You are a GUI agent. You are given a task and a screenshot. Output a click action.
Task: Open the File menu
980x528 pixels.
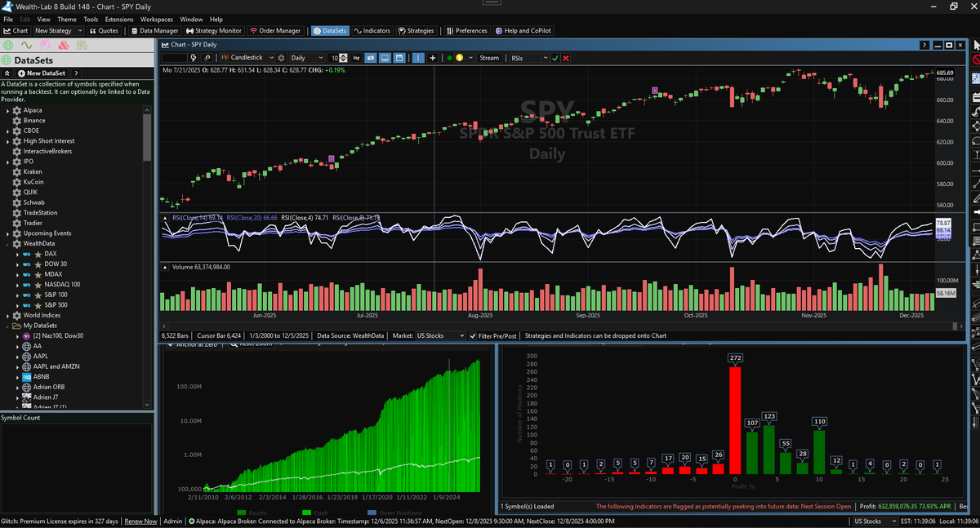tap(8, 19)
